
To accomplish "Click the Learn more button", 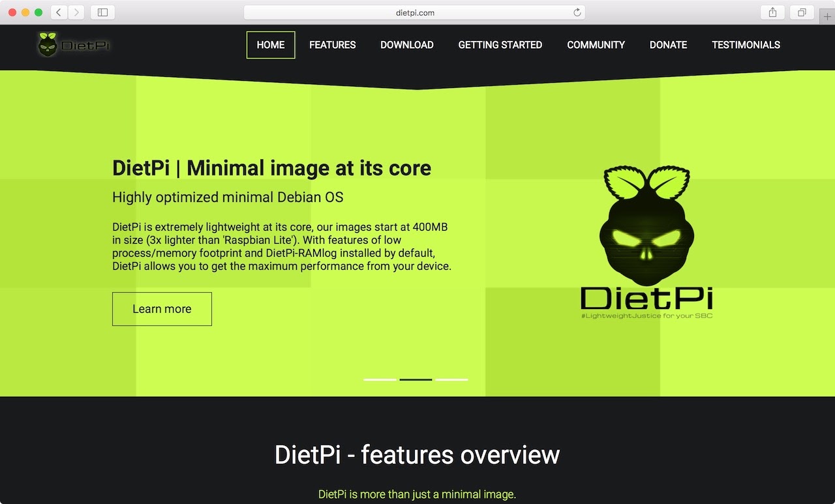I will (x=162, y=309).
